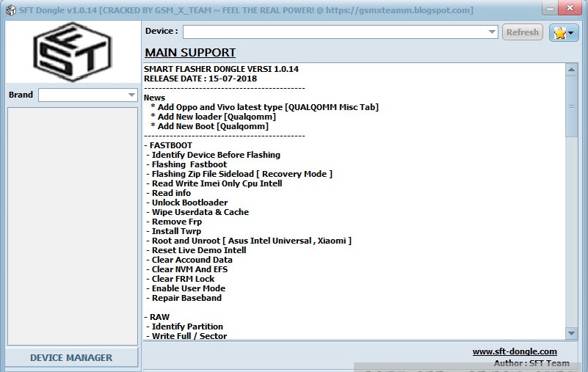Click 'Write Full / Sector' line
Image resolution: width=588 pixels, height=372 pixels.
tap(186, 336)
